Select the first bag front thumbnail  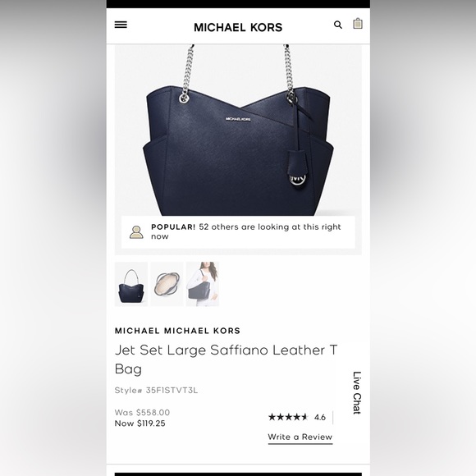[x=131, y=284]
